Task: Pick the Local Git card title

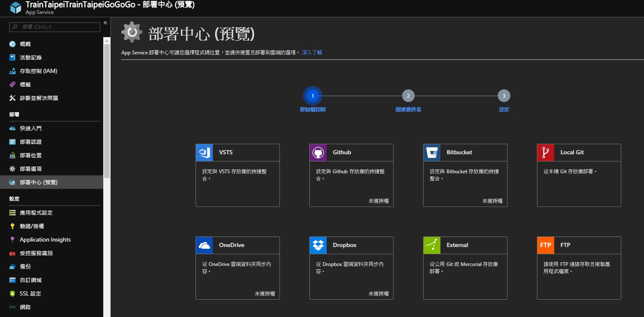Action: pos(572,152)
